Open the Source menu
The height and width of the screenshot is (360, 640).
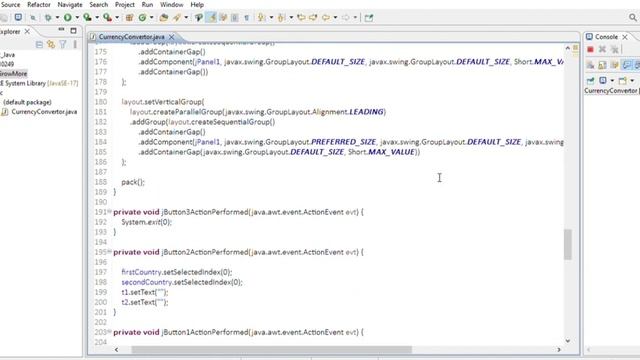click(x=11, y=4)
